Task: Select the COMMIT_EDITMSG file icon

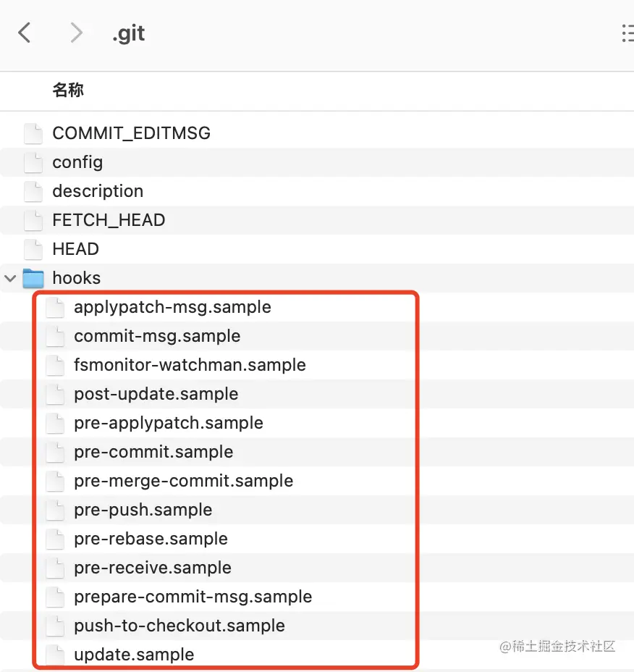Action: [33, 133]
